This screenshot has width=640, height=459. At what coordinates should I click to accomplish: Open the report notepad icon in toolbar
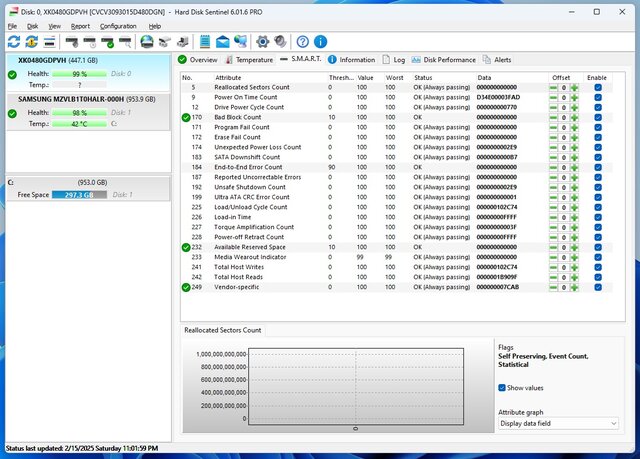[x=205, y=42]
